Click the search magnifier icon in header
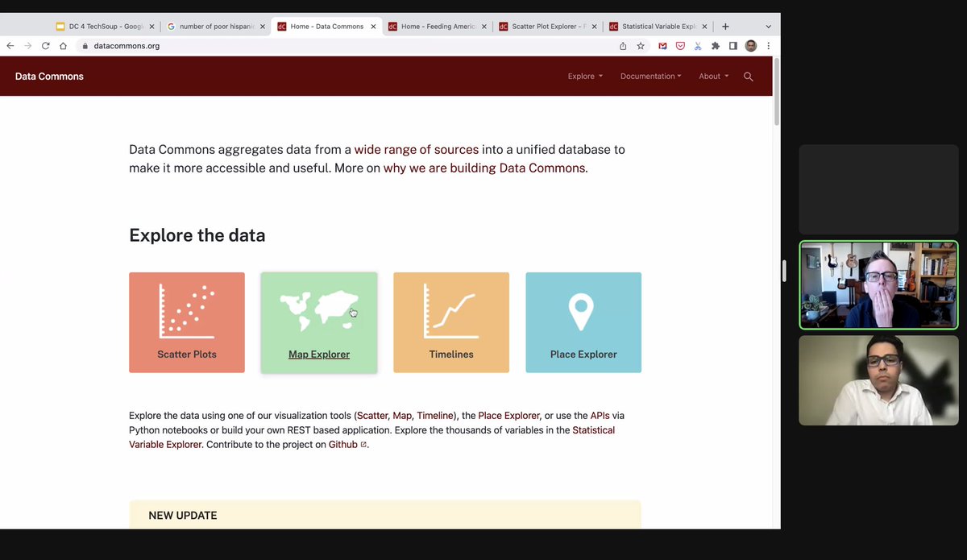This screenshot has height=560, width=967. coord(749,77)
